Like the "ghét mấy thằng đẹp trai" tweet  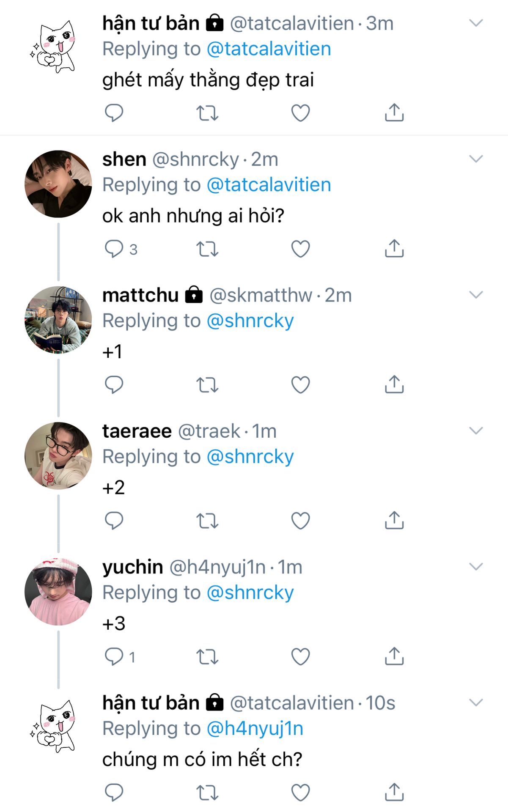pos(301,113)
